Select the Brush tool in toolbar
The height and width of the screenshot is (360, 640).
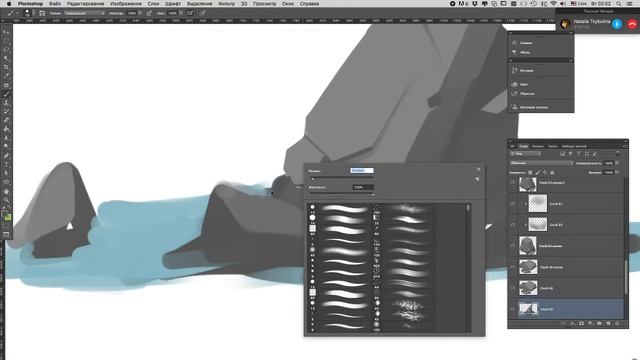6,94
